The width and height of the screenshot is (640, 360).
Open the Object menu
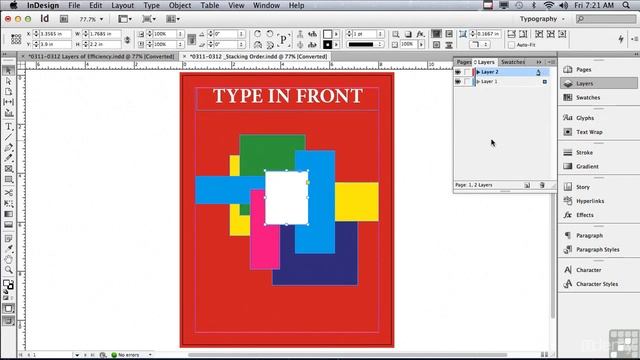click(180, 5)
